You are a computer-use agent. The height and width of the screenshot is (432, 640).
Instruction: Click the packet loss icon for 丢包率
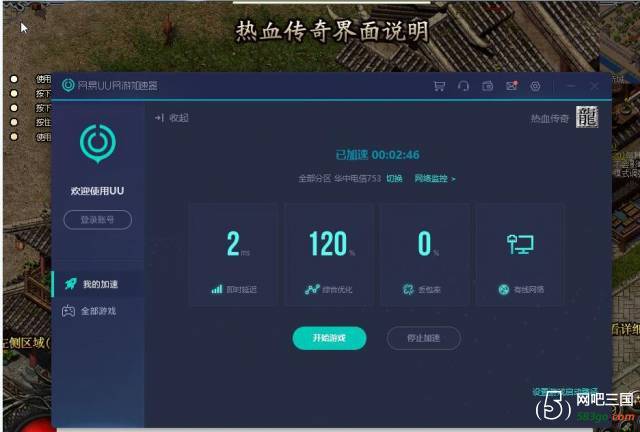tap(408, 289)
